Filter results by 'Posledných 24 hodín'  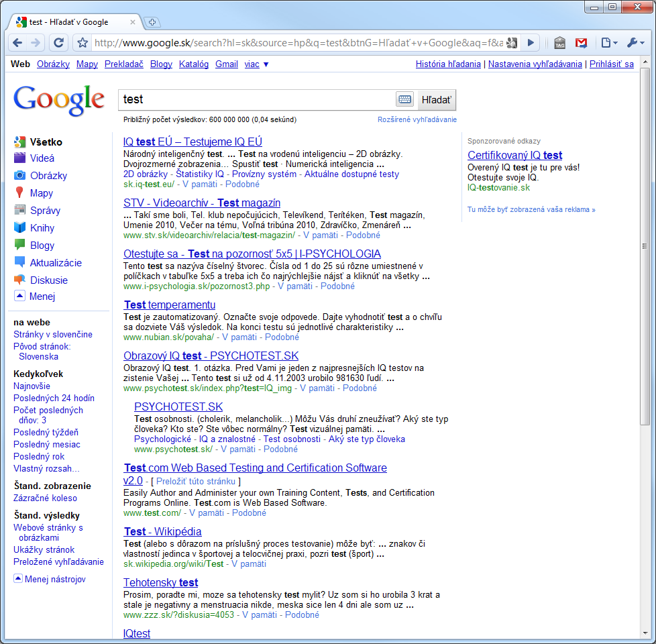[x=54, y=398]
